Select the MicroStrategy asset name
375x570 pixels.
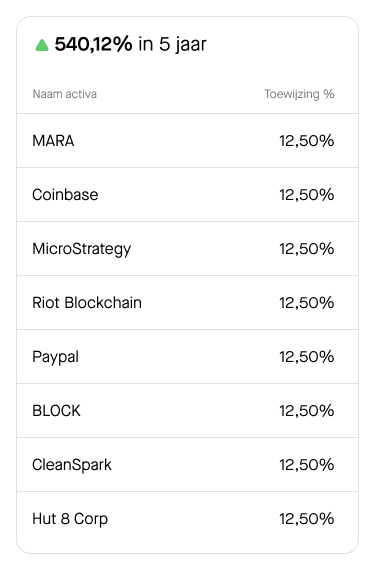(81, 249)
